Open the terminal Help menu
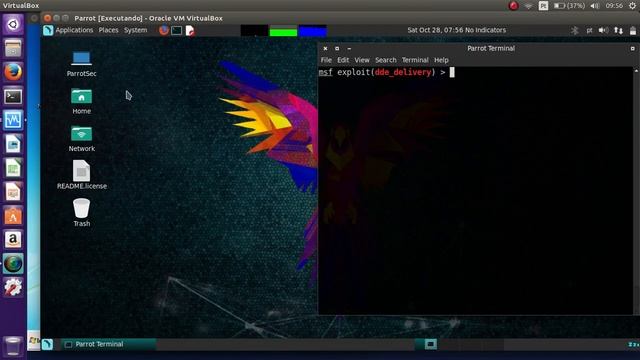 click(441, 60)
